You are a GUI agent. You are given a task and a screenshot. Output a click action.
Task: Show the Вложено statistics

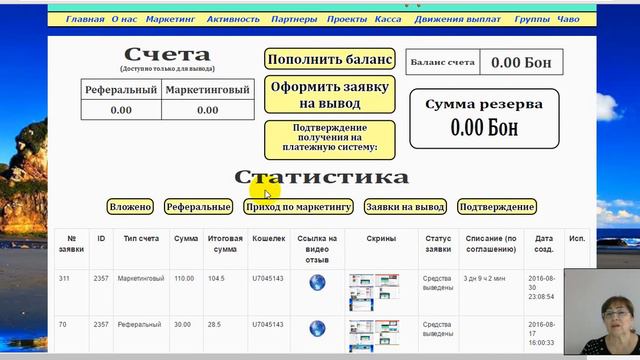[130, 207]
